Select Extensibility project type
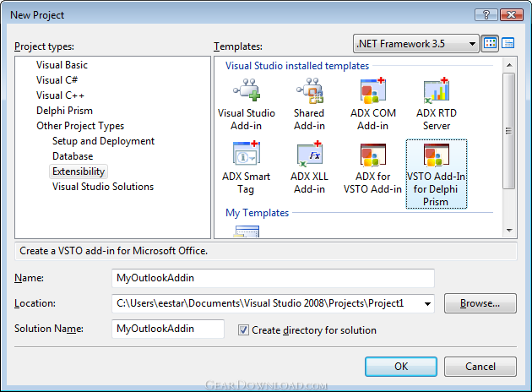The width and height of the screenshot is (532, 392). point(79,171)
